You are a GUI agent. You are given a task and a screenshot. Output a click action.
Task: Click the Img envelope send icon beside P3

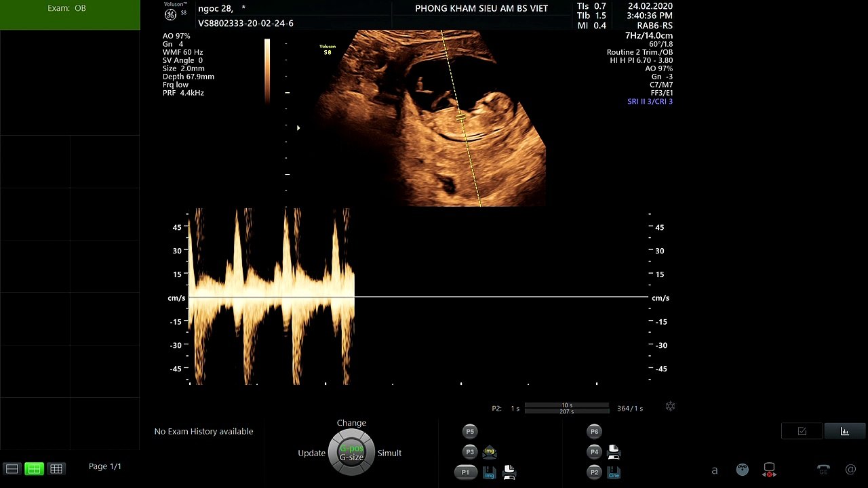coord(490,452)
